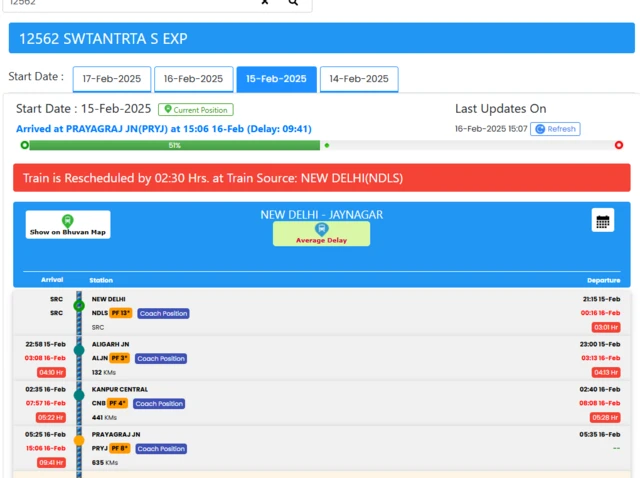Switch to the 14-Feb-2025 start date
640x478 pixels.
359,79
